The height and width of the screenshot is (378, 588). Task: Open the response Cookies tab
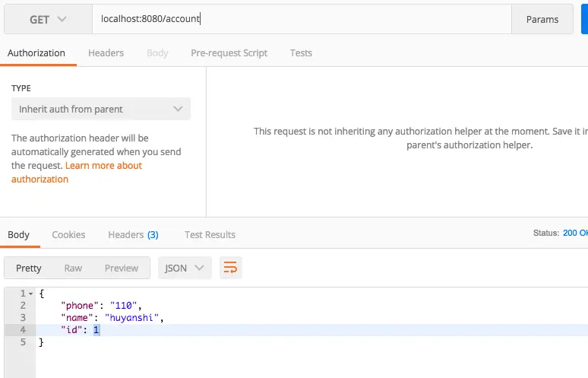[68, 234]
